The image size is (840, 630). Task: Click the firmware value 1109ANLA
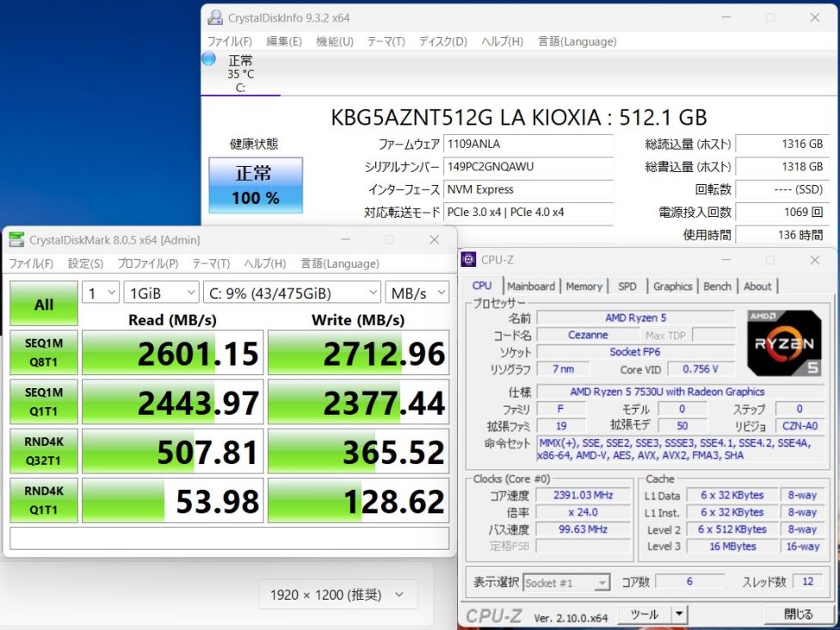[x=528, y=144]
